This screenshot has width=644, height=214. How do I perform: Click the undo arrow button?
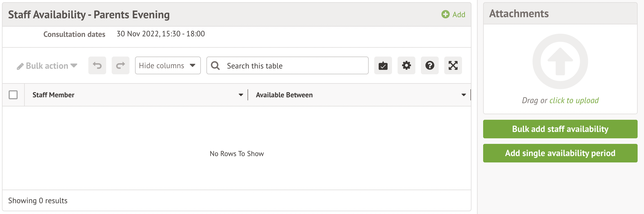pyautogui.click(x=97, y=66)
